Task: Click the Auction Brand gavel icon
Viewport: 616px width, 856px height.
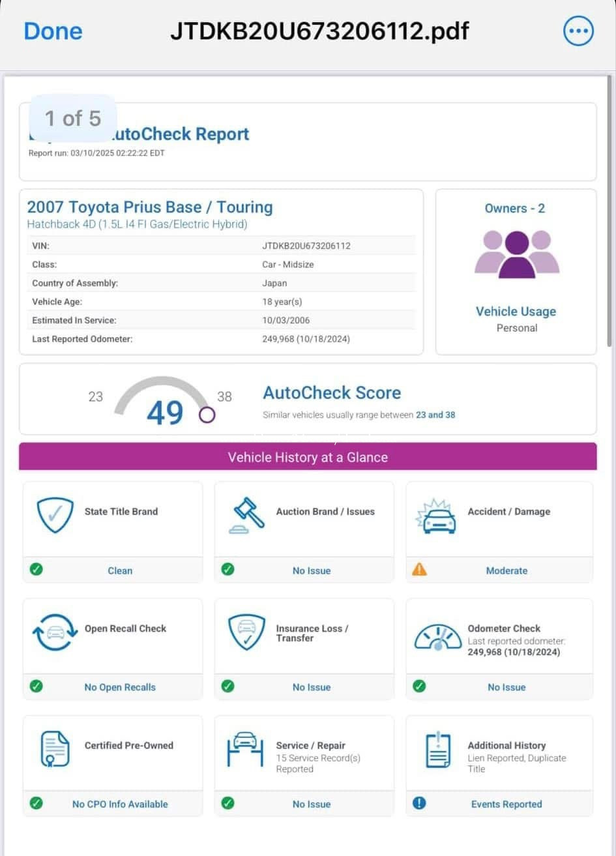Action: tap(247, 515)
